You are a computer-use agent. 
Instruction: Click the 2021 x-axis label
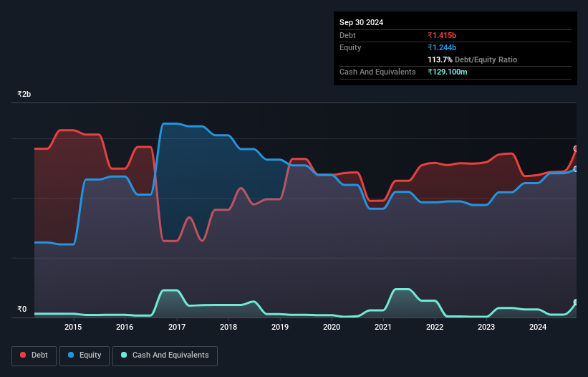(x=383, y=327)
